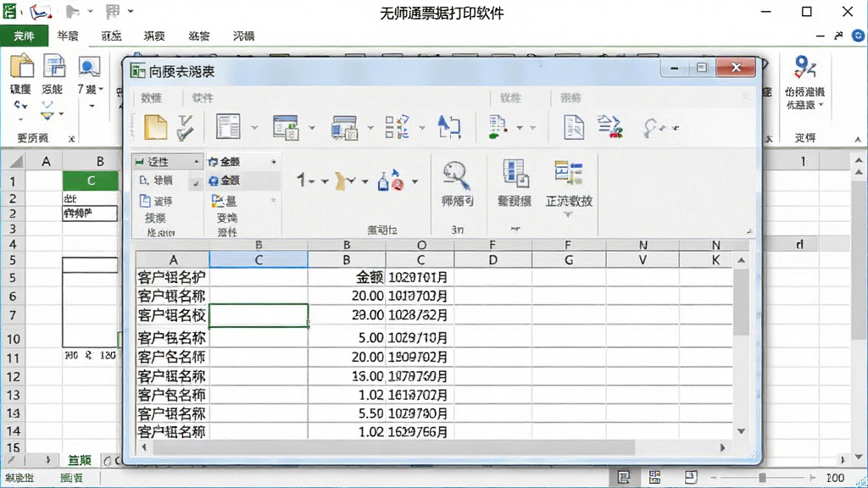Click the cell containing 5.00 in the dialog grid

click(x=347, y=337)
